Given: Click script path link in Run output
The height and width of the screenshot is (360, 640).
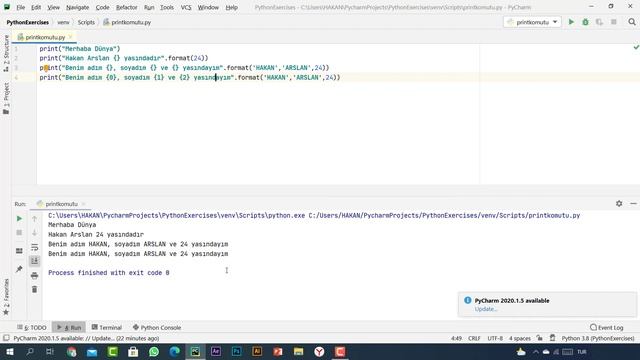Looking at the screenshot, I should (x=444, y=216).
